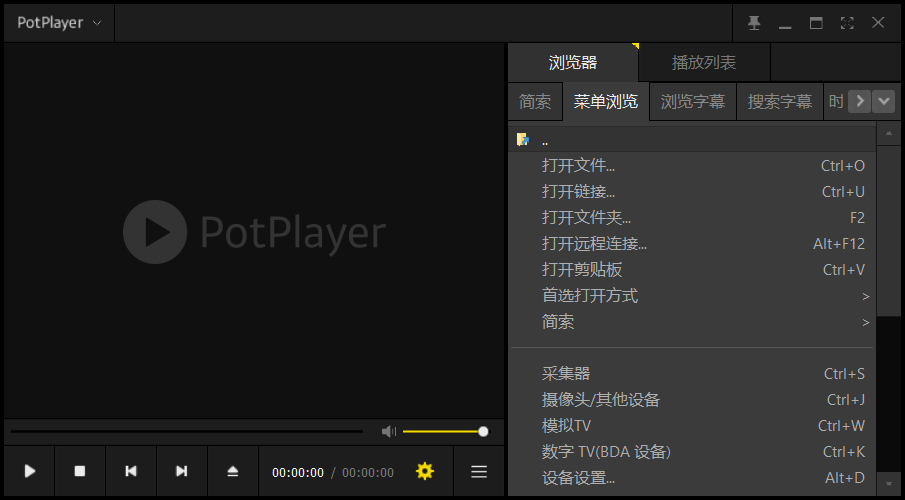The image size is (905, 500).
Task: Open the tab list dropdown arrow
Action: 884,102
